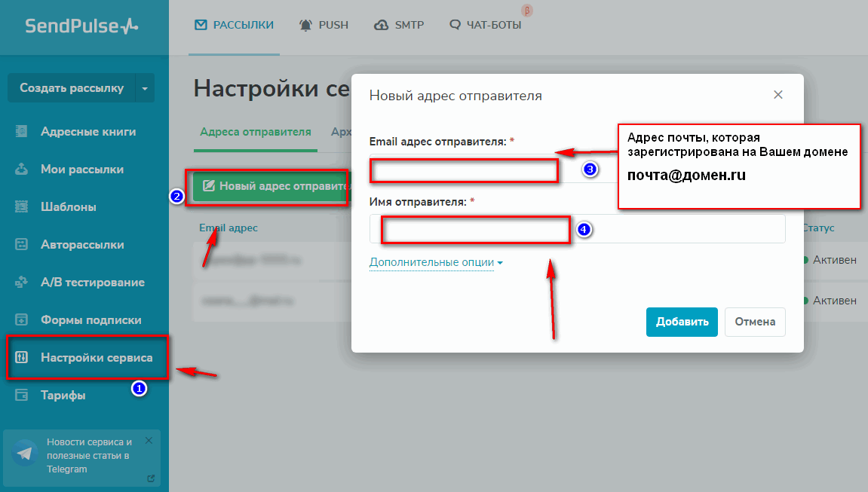This screenshot has height=492, width=868.
Task: Open Настройки сервиса in sidebar
Action: [97, 357]
